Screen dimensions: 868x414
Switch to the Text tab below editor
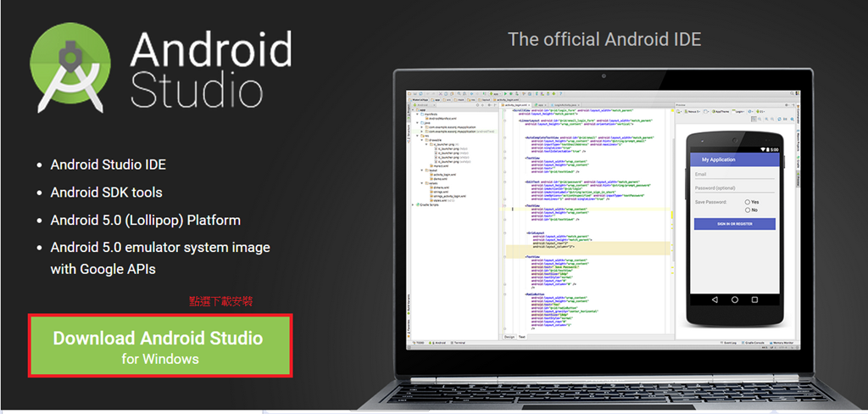click(x=522, y=337)
